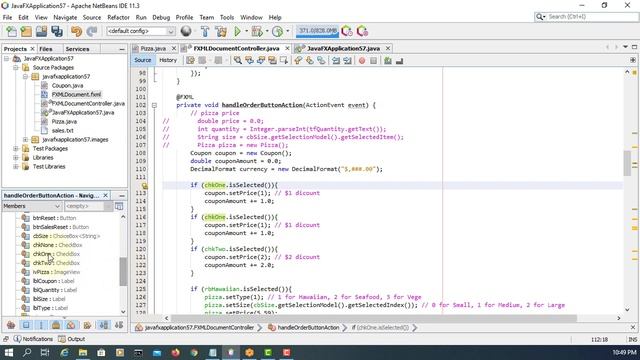This screenshot has height=360, width=640.
Task: Click the Debug Project icon
Action: coord(257,31)
